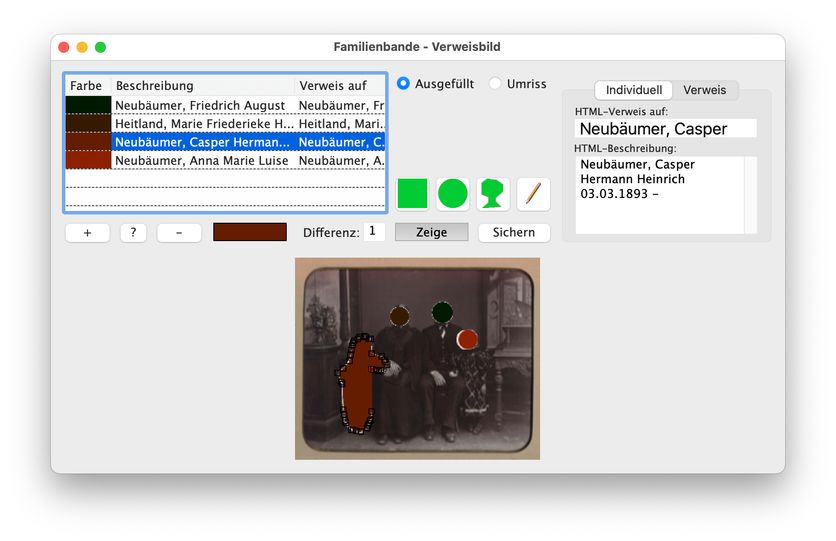The height and width of the screenshot is (541, 836).
Task: Click the Differenz value field
Action: 373,231
